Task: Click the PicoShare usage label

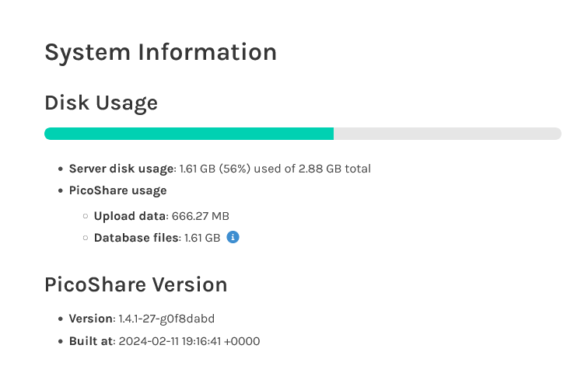Action: (117, 190)
